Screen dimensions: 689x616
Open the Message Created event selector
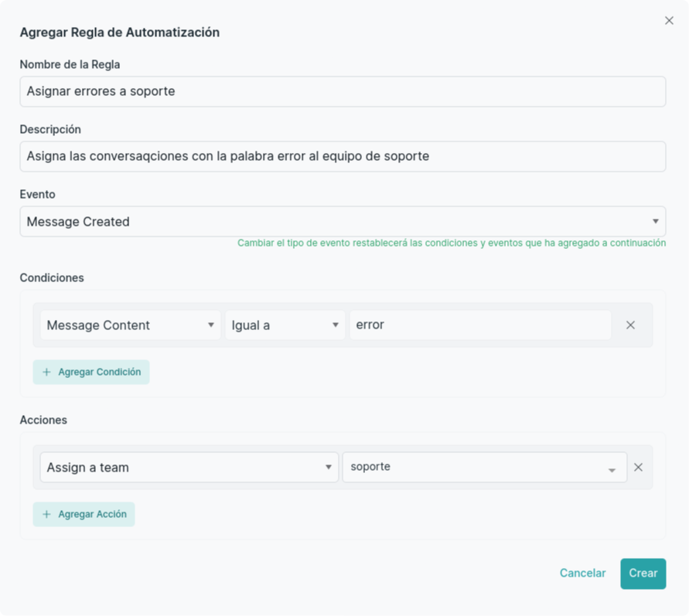click(343, 221)
